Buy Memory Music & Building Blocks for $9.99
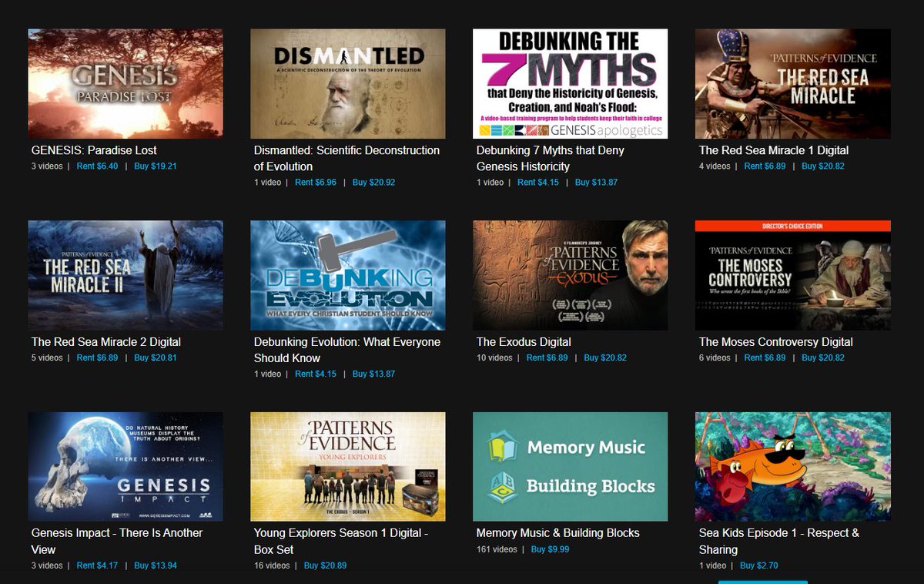The width and height of the screenshot is (924, 584). tap(551, 549)
